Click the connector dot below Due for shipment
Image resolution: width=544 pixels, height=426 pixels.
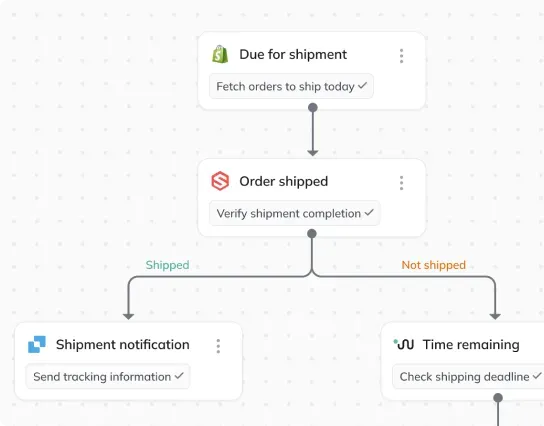[x=313, y=108]
